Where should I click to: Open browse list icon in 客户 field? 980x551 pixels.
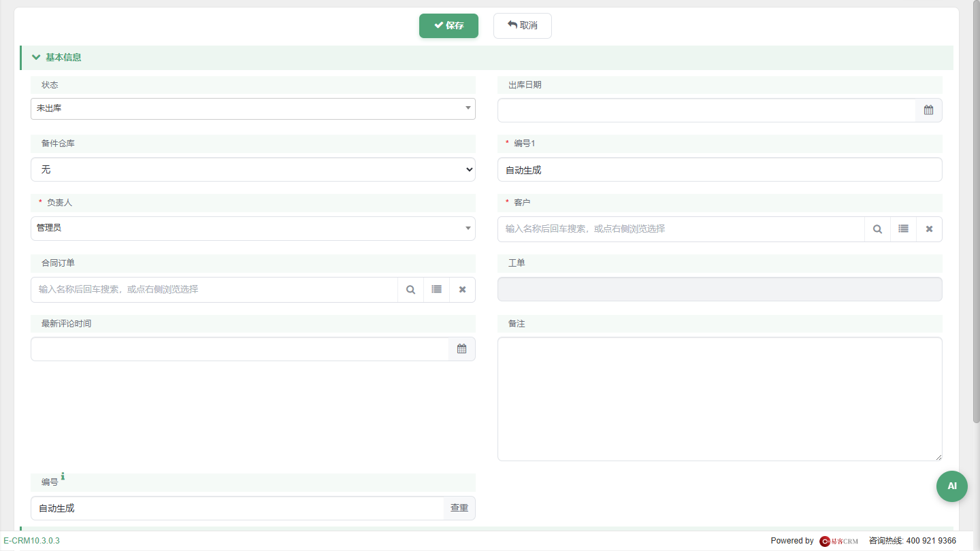click(x=903, y=229)
